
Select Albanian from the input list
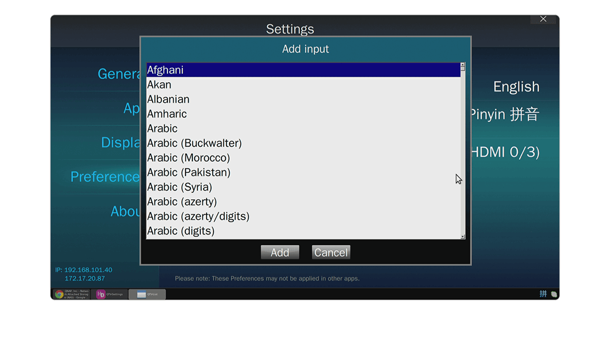(x=168, y=99)
